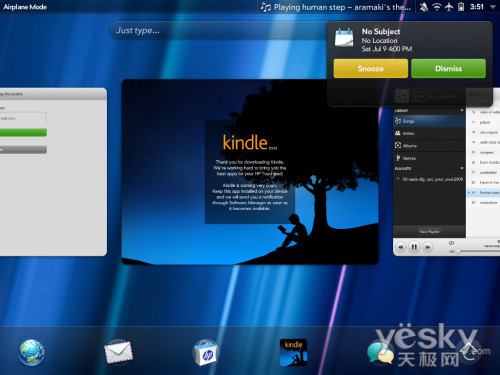
Task: Pause the currently playing song
Action: (414, 247)
